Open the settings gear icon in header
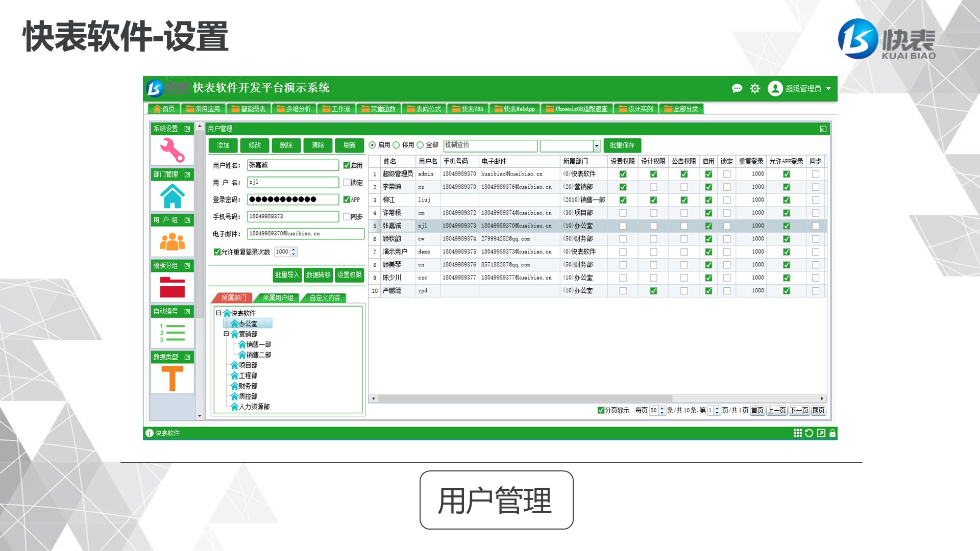The width and height of the screenshot is (980, 551). [x=755, y=89]
